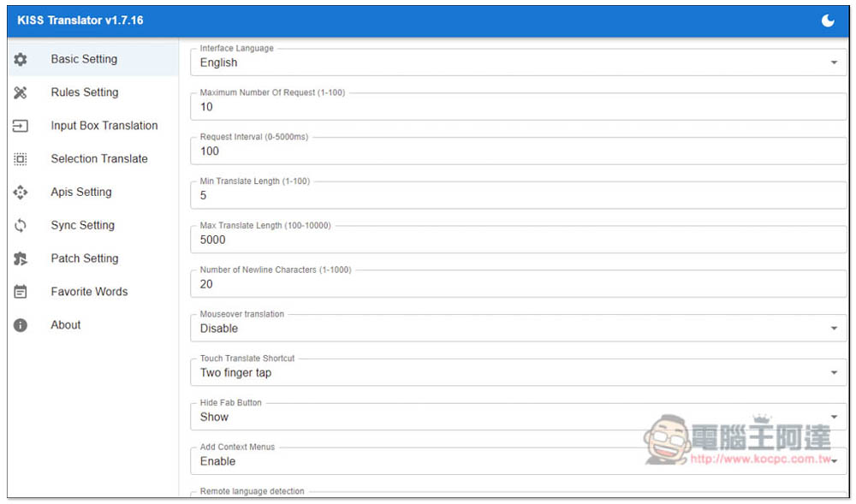
Task: Open Favorite Words list
Action: [93, 292]
